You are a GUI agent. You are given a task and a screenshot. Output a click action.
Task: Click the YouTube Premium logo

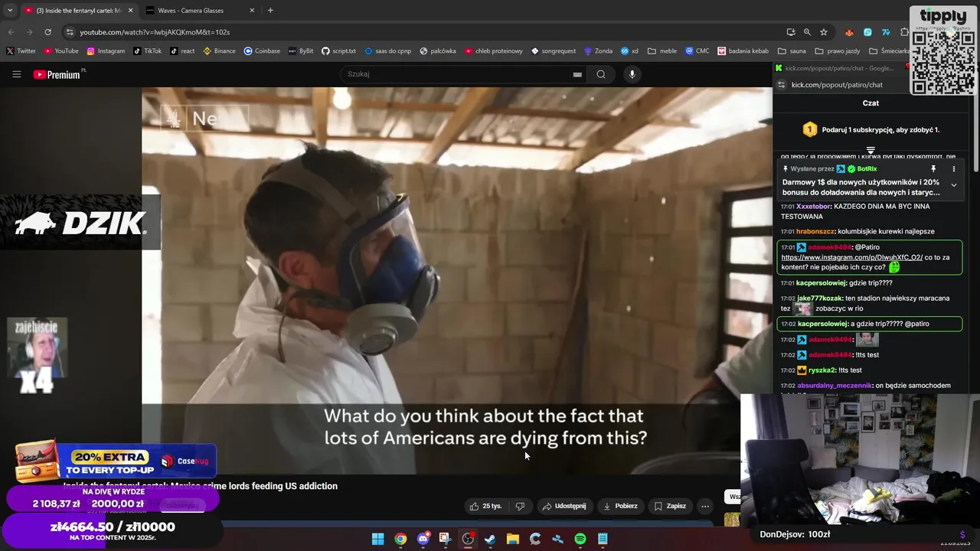pos(57,74)
